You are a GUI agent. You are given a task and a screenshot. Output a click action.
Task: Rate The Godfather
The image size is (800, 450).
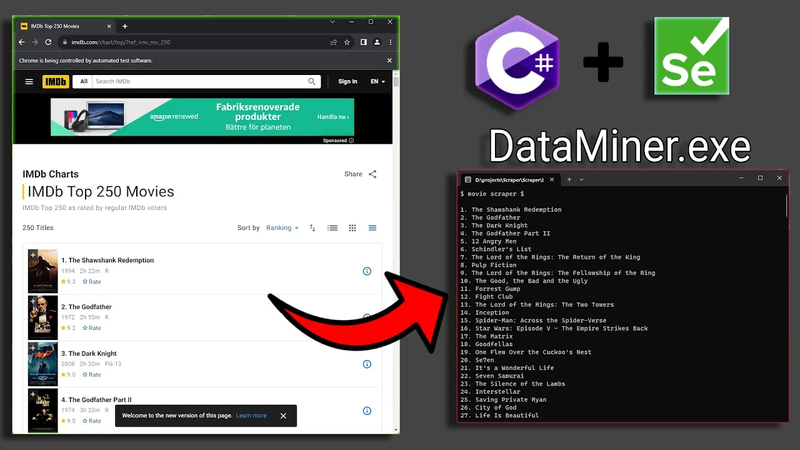92,328
